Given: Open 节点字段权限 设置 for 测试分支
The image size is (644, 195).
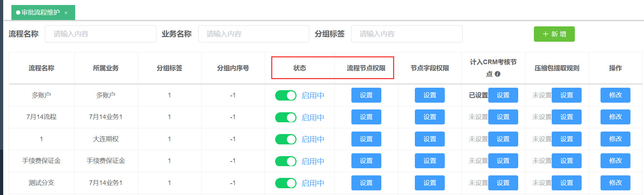Looking at the screenshot, I should pyautogui.click(x=430, y=183).
